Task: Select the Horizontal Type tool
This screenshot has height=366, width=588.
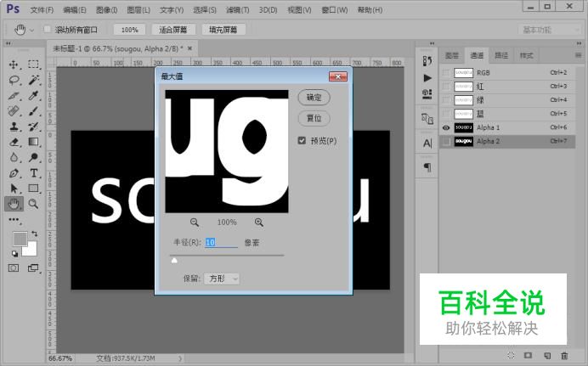Action: tap(33, 173)
